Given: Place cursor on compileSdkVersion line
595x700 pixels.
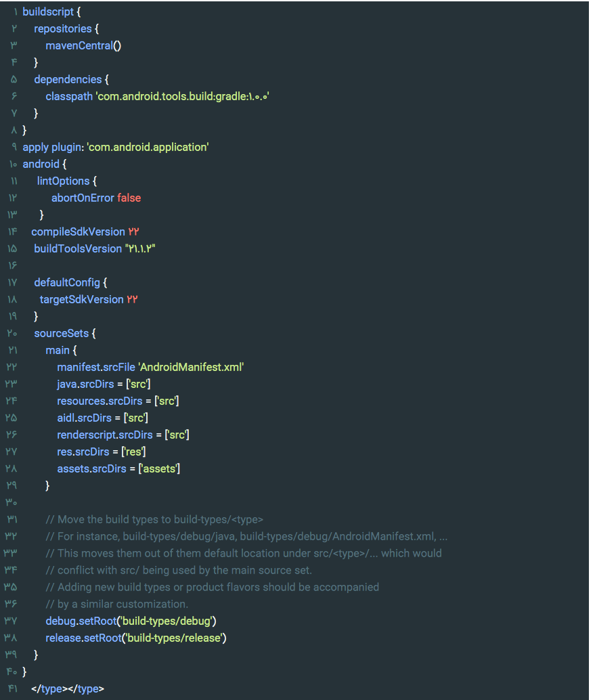Looking at the screenshot, I should (85, 232).
